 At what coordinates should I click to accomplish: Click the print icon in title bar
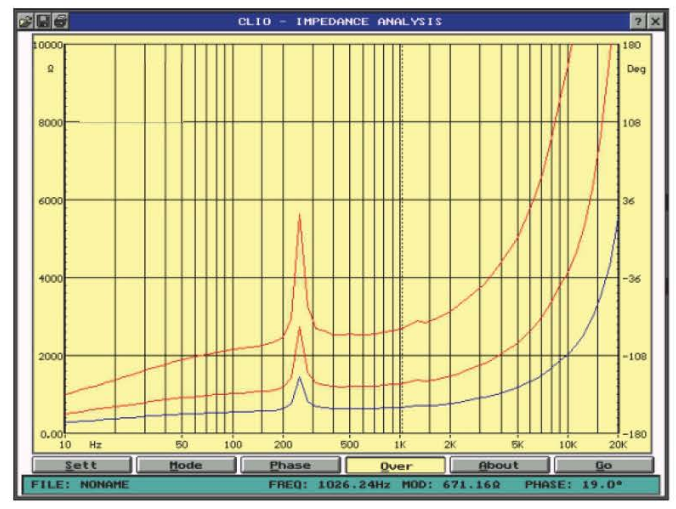point(59,20)
